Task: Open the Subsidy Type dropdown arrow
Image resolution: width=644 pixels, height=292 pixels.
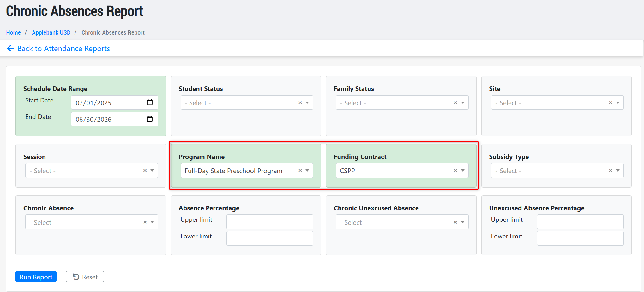Action: (618, 171)
